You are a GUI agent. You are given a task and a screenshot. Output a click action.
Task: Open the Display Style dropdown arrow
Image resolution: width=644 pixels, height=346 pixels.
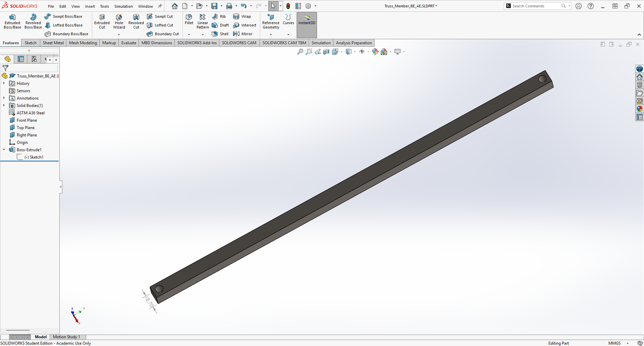click(x=355, y=52)
